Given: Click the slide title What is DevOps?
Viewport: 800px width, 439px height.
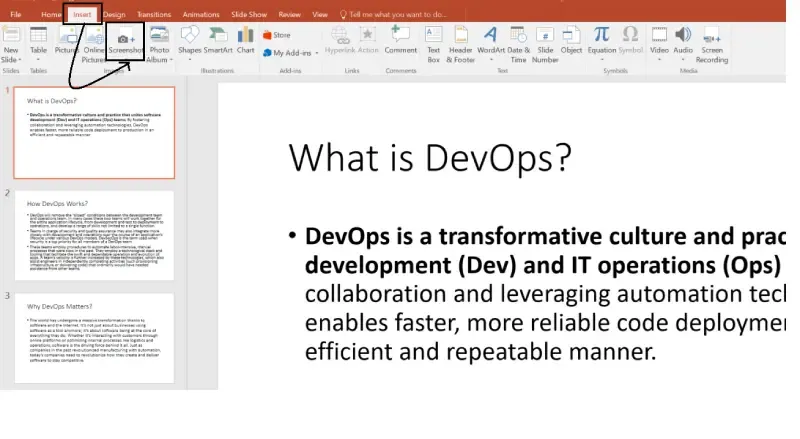Looking at the screenshot, I should coord(430,158).
